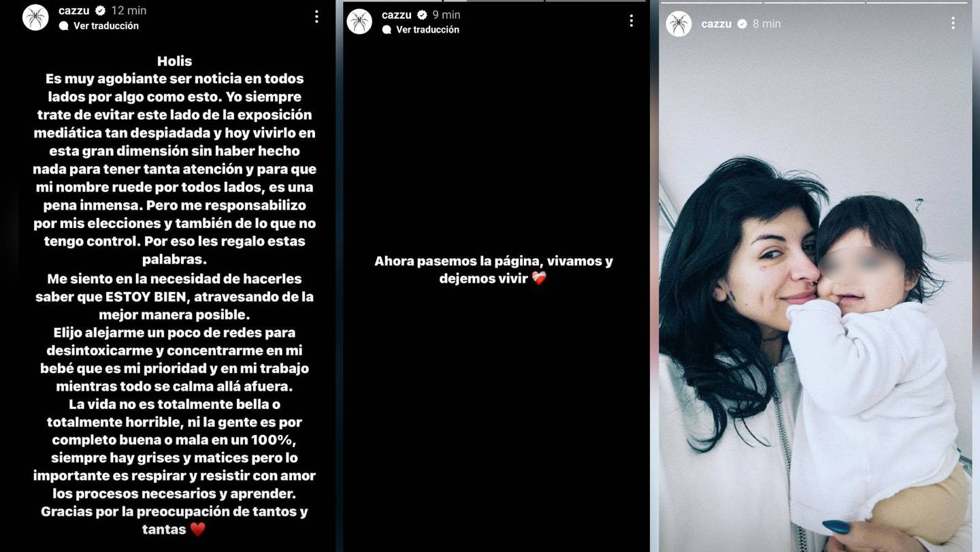Click translation speech bubble icon, first story

(64, 26)
